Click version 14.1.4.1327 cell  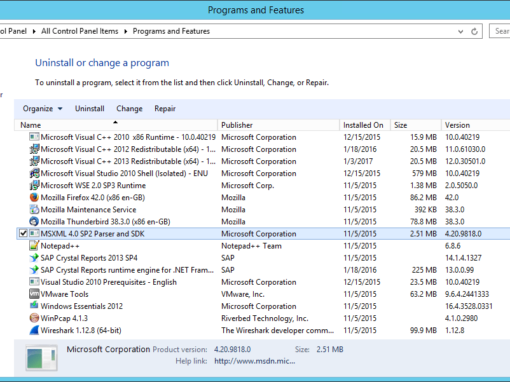pos(463,258)
